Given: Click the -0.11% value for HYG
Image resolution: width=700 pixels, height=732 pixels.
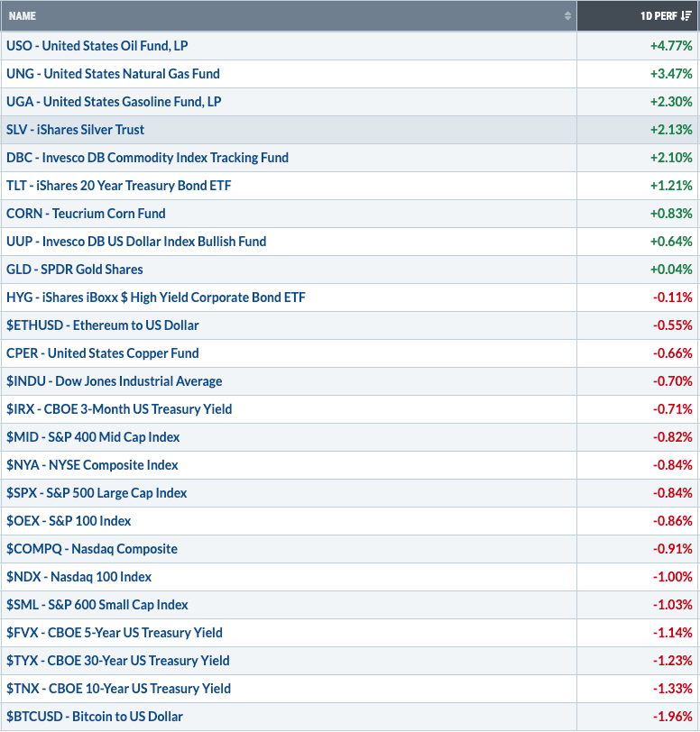Looking at the screenshot, I should [x=672, y=297].
